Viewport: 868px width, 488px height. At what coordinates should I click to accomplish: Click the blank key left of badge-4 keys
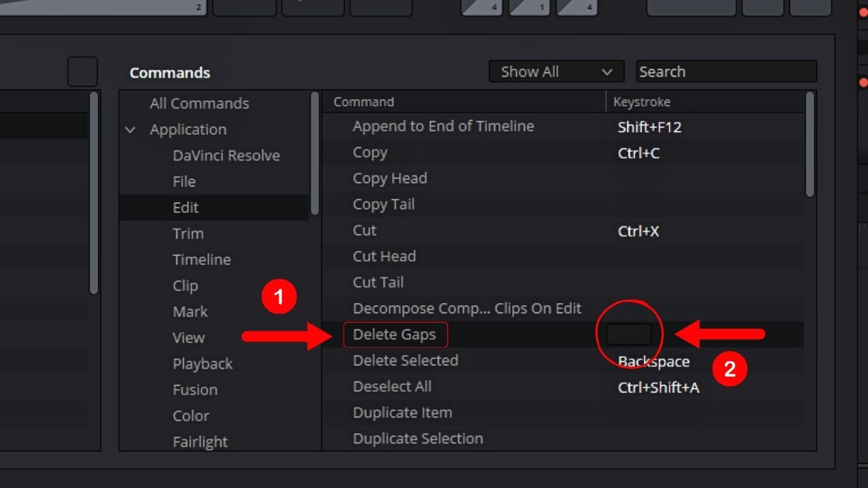coord(381,7)
